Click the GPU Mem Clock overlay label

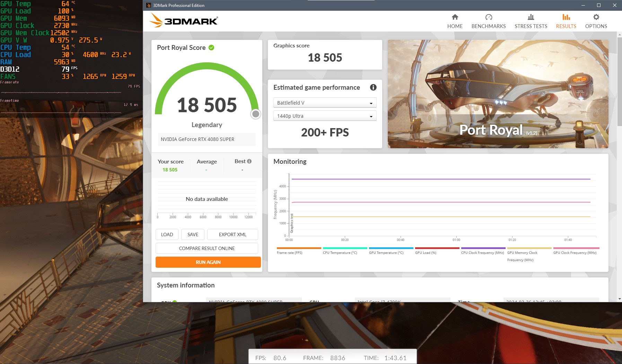(25, 33)
